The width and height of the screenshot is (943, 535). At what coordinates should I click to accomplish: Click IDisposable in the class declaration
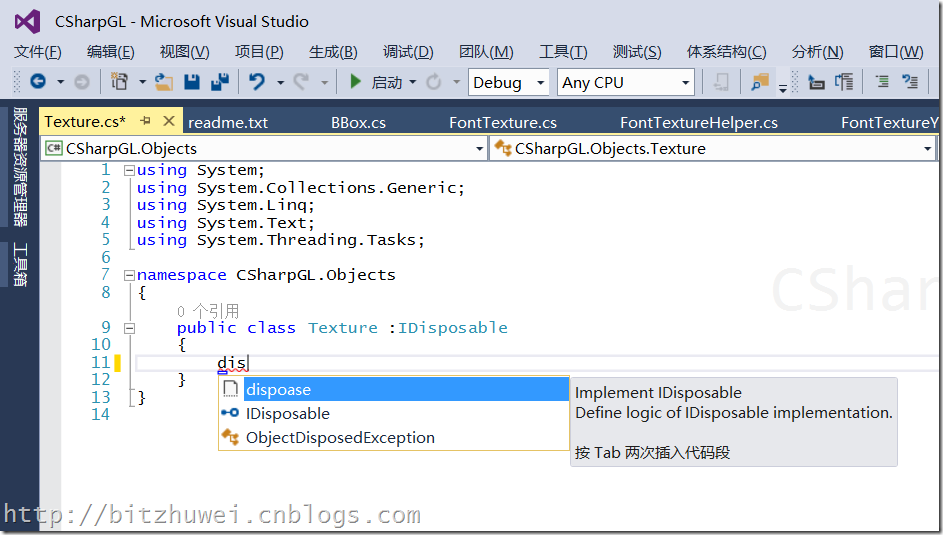[x=453, y=328]
